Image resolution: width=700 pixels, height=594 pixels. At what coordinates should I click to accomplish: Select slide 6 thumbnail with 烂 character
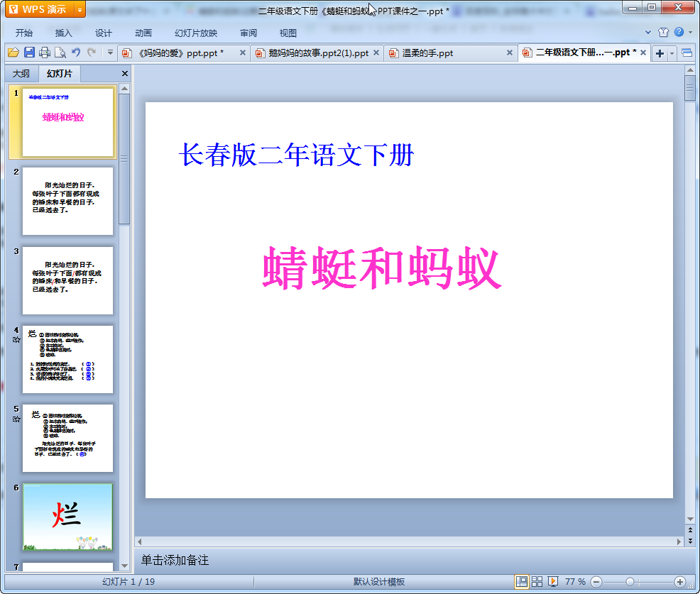pyautogui.click(x=67, y=517)
